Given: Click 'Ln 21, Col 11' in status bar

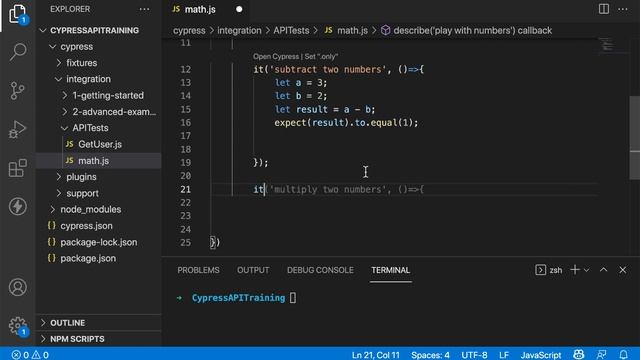Looking at the screenshot, I should click(376, 355).
